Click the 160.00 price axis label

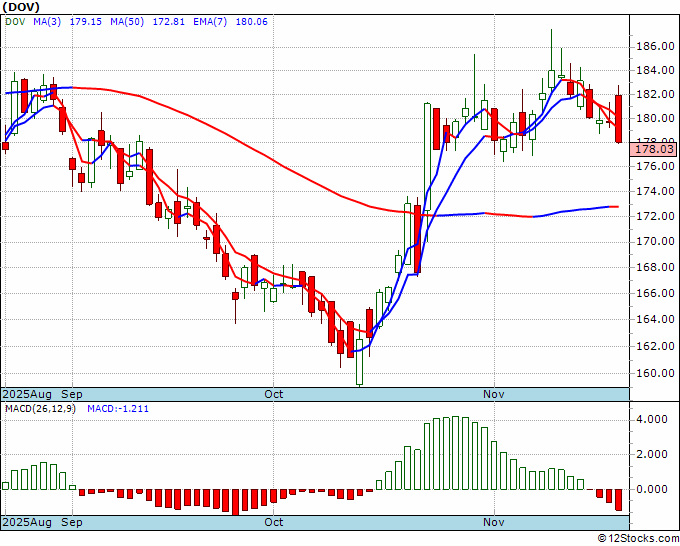click(x=655, y=373)
